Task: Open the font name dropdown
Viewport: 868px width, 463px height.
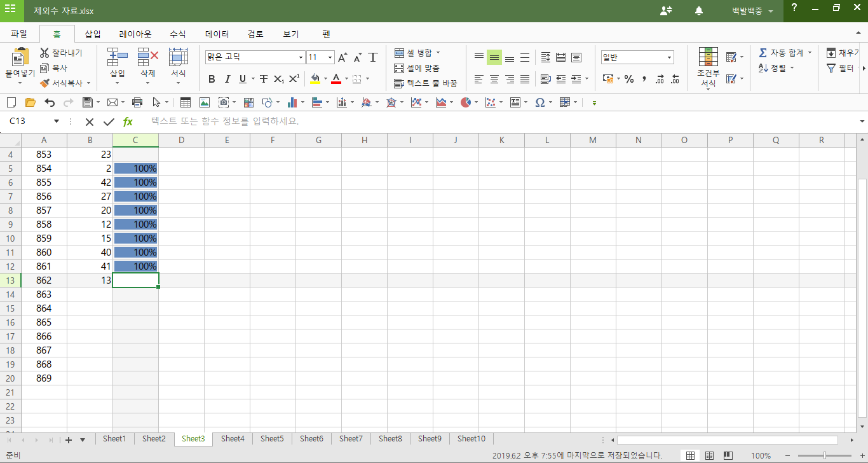Action: (x=301, y=57)
